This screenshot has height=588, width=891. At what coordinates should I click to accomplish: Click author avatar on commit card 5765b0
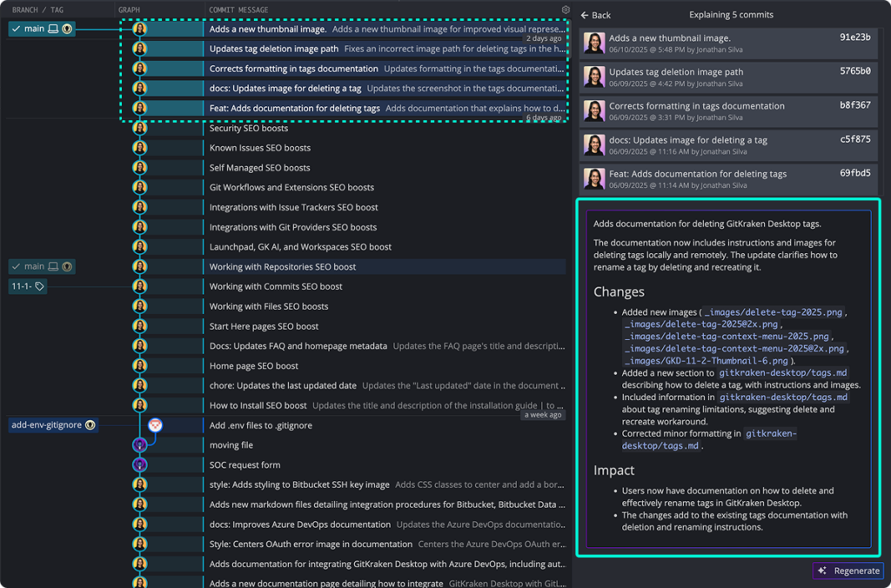[x=593, y=77]
